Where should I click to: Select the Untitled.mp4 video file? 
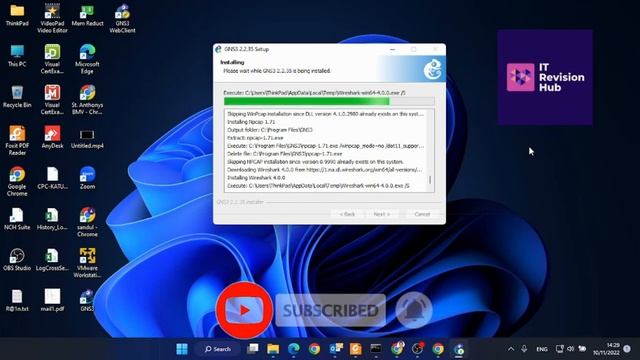87,138
